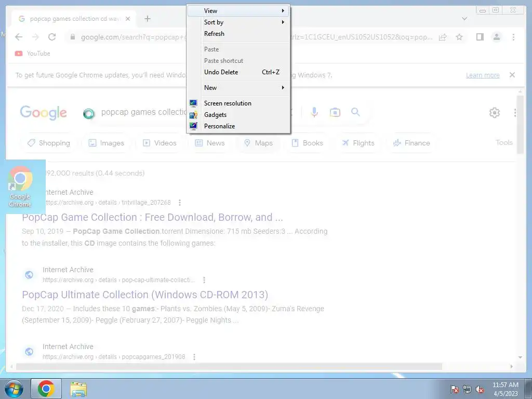Toggle Chrome side panel
532x399 pixels.
[x=480, y=37]
